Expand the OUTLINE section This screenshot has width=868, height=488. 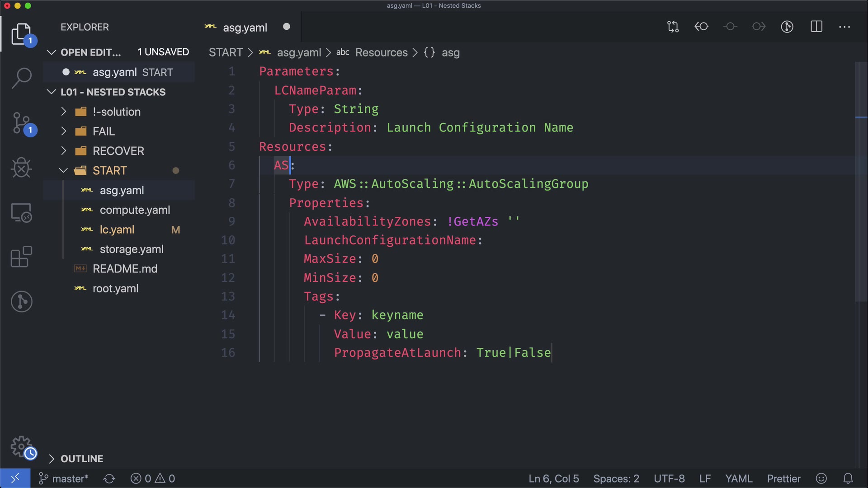click(81, 459)
